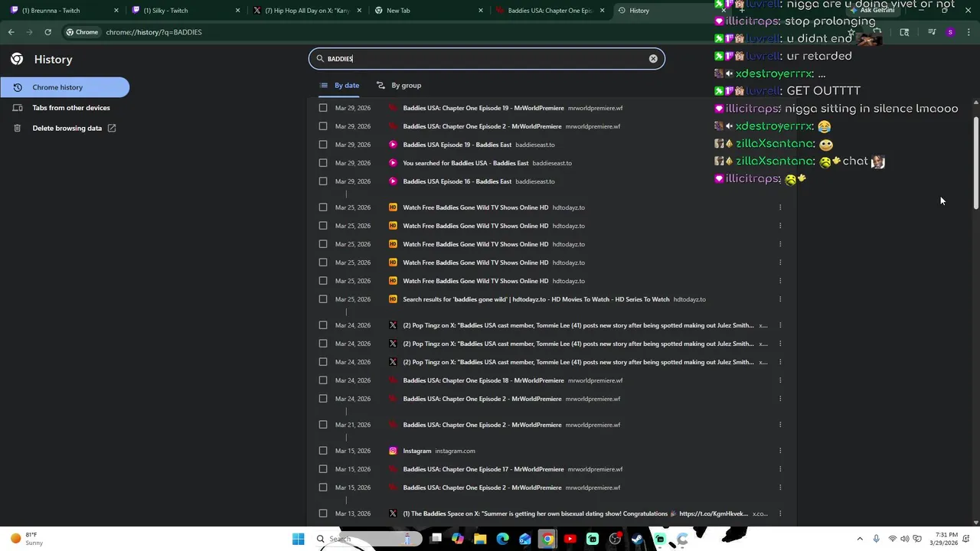
Task: Open the Windows Start button
Action: click(x=298, y=539)
